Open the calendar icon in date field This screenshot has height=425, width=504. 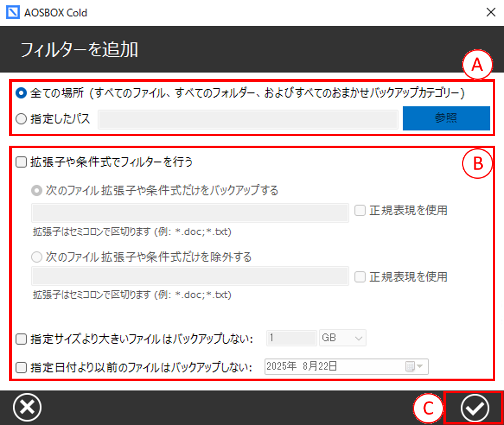click(x=410, y=366)
